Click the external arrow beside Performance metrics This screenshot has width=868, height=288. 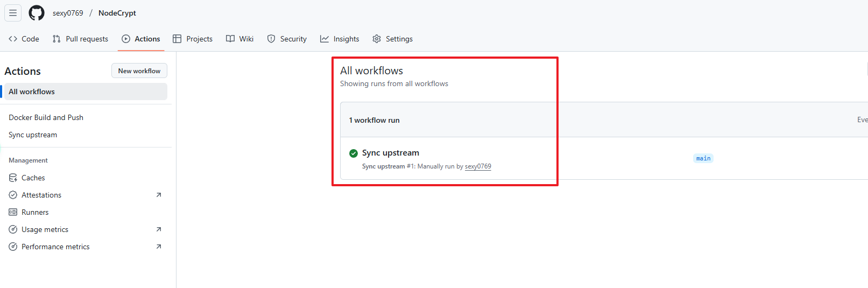coord(159,247)
